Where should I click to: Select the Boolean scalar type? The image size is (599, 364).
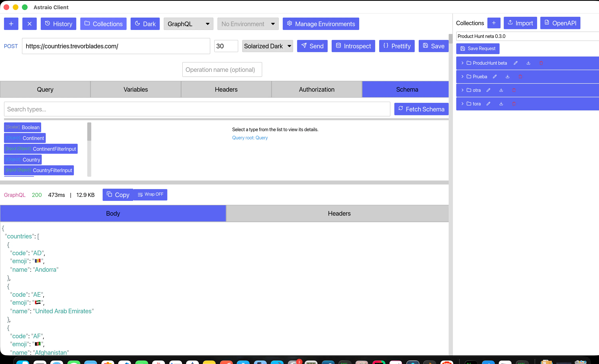coord(22,127)
